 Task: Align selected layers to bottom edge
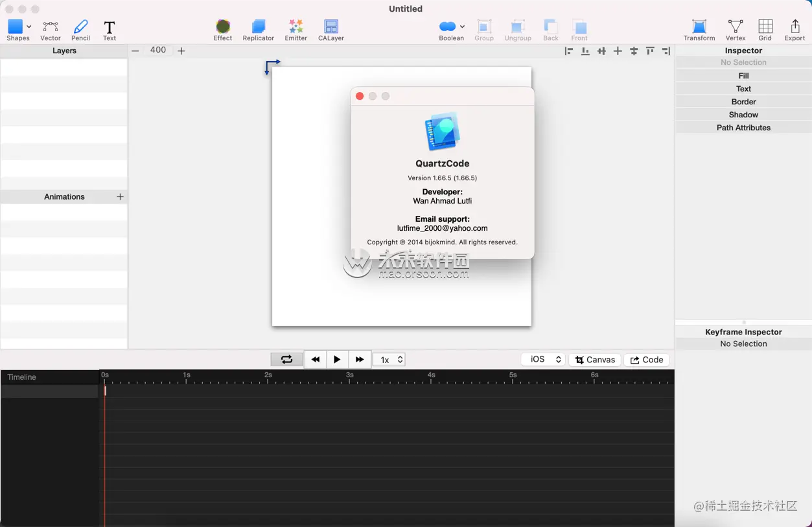(x=585, y=51)
